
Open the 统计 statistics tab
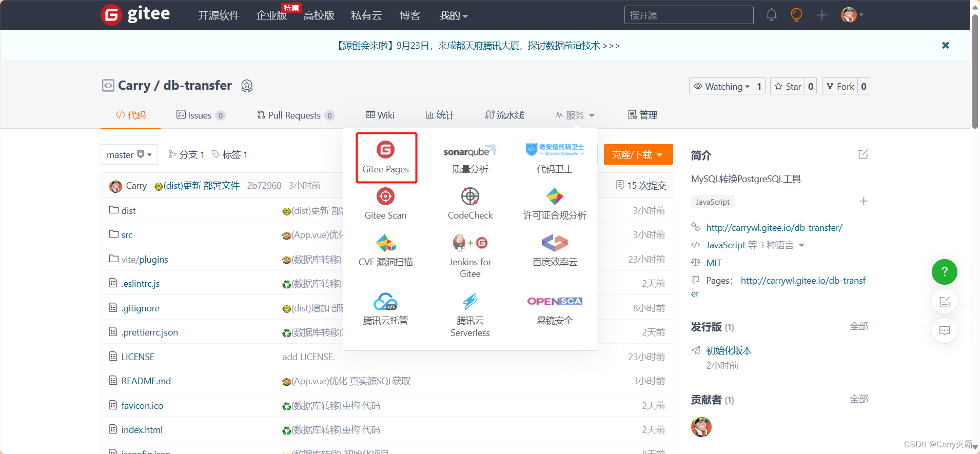440,115
